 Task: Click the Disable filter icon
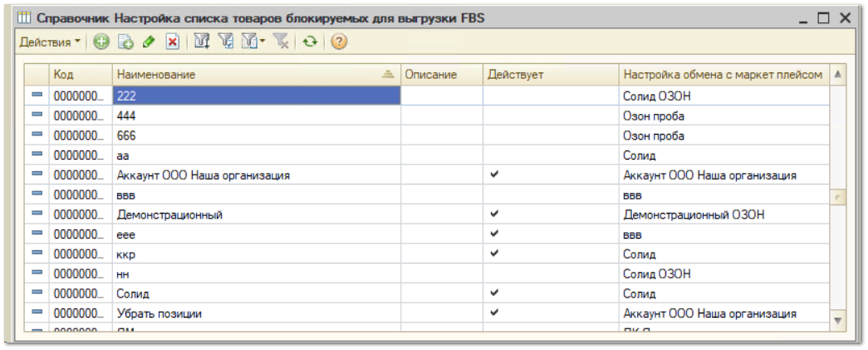(x=282, y=42)
